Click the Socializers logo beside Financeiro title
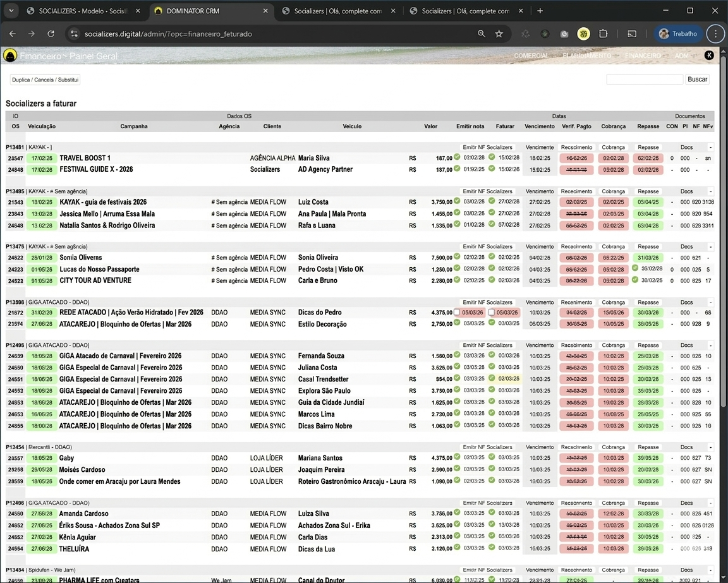The height and width of the screenshot is (583, 728). pyautogui.click(x=9, y=56)
